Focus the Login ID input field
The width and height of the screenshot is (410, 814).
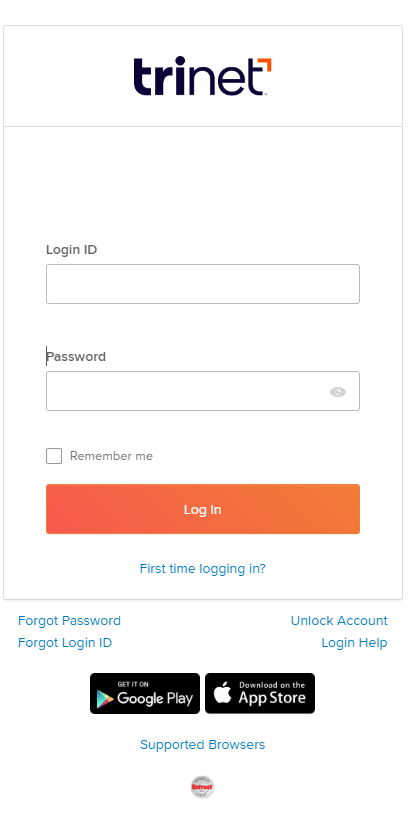(x=203, y=284)
